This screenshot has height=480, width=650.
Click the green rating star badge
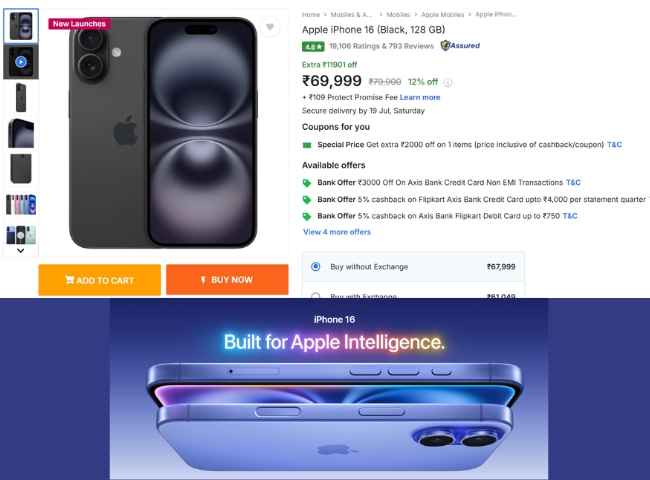313,46
